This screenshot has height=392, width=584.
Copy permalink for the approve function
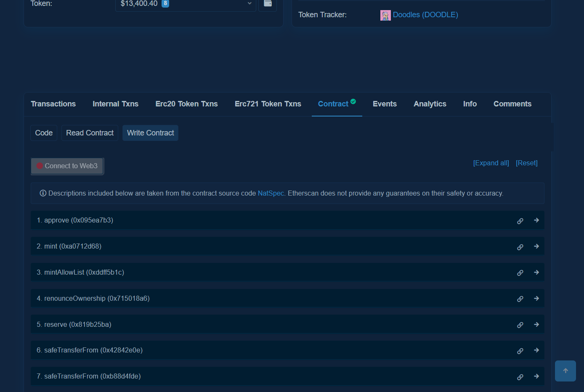click(x=520, y=221)
